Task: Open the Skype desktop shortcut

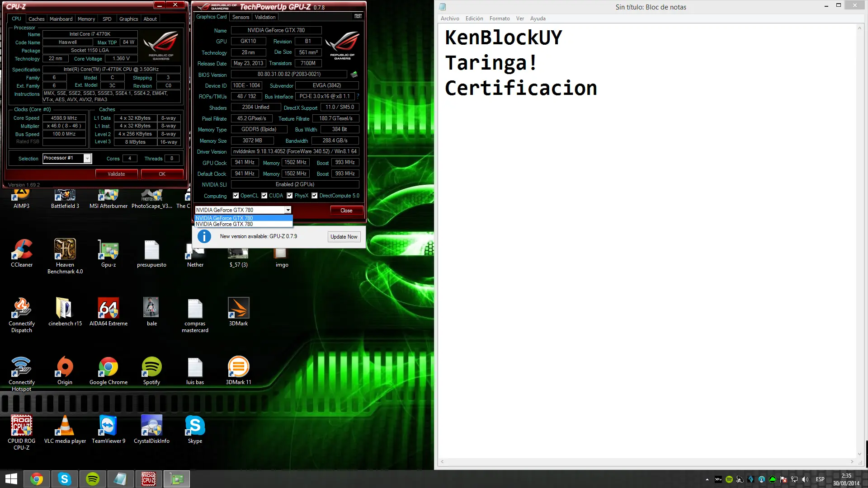Action: (195, 429)
